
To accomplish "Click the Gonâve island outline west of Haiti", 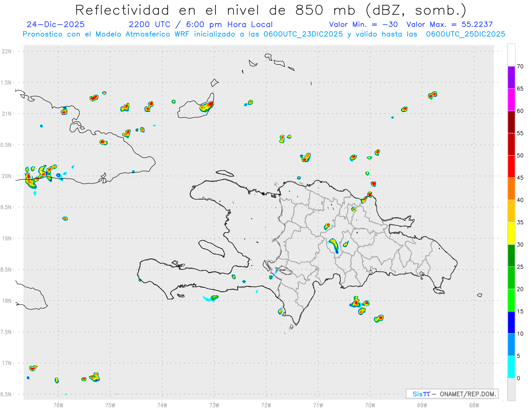I will 211,248.
